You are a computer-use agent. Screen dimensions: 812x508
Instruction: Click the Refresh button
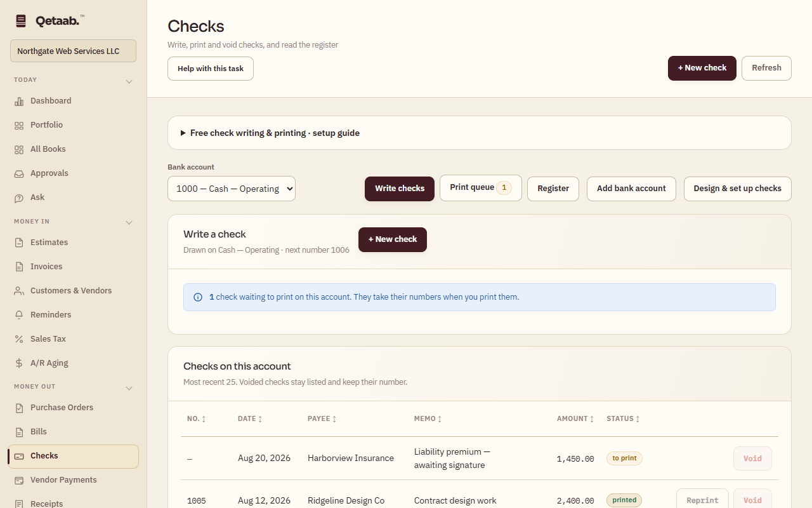click(766, 68)
